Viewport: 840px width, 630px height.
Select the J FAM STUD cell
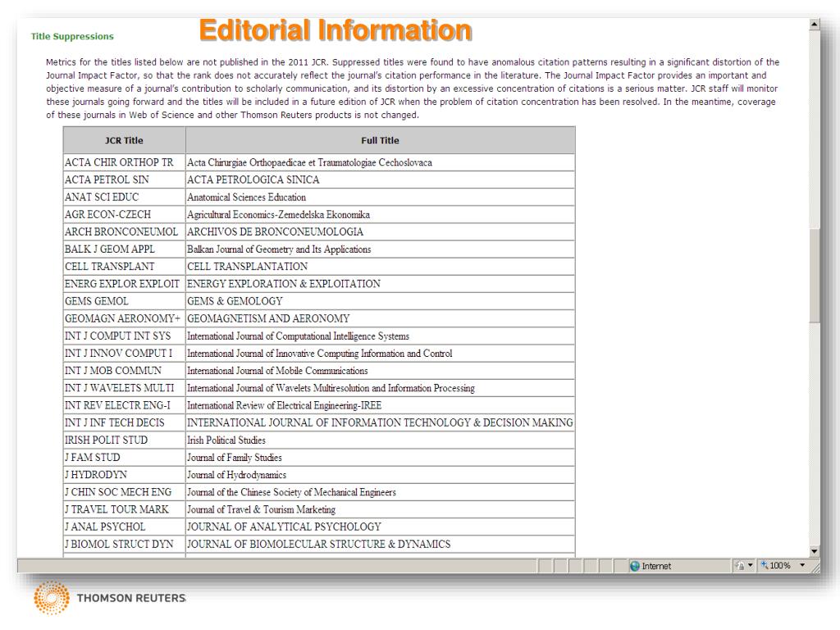pyautogui.click(x=125, y=457)
